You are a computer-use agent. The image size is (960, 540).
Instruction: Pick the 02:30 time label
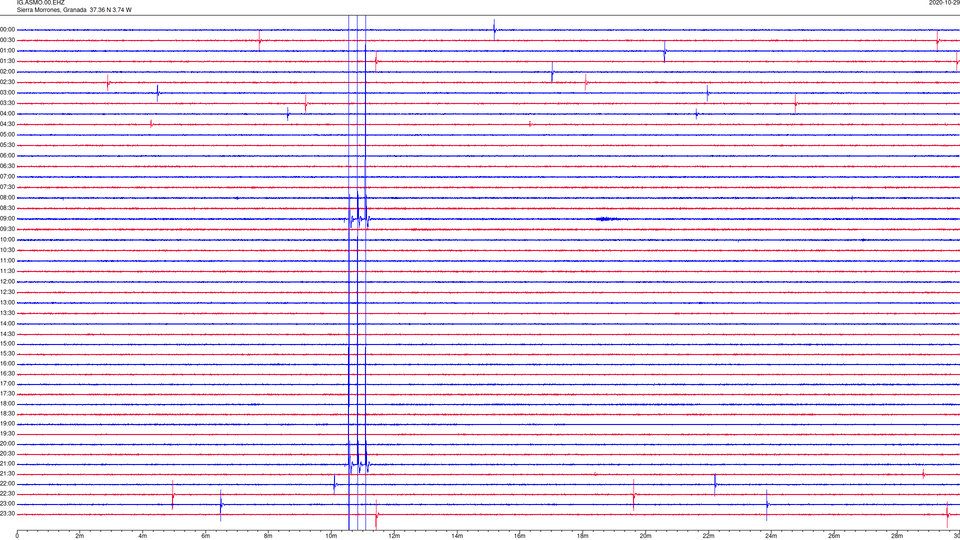[7, 82]
